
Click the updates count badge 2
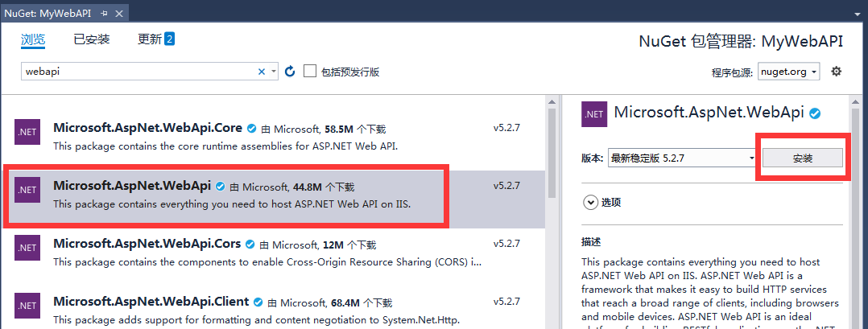[169, 39]
